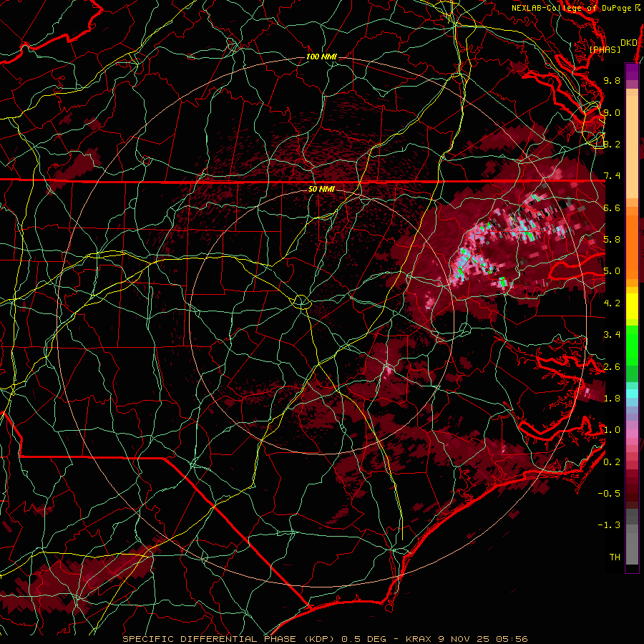
Task: Click the 2.6 scale value
Action: pyautogui.click(x=612, y=367)
